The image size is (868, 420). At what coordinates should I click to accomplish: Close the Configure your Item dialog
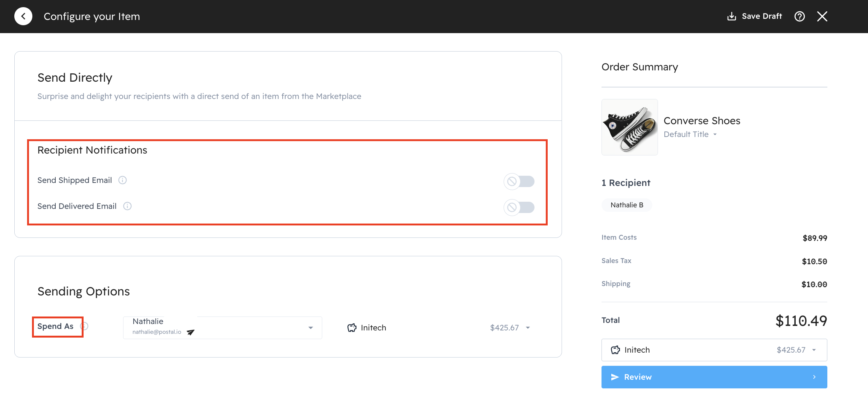(x=822, y=17)
